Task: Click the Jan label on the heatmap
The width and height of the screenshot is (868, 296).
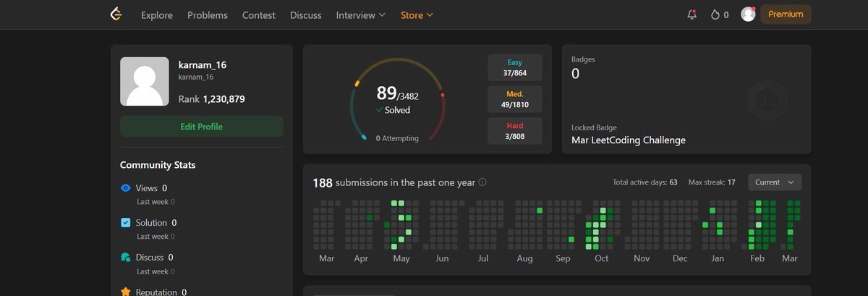Action: click(718, 258)
